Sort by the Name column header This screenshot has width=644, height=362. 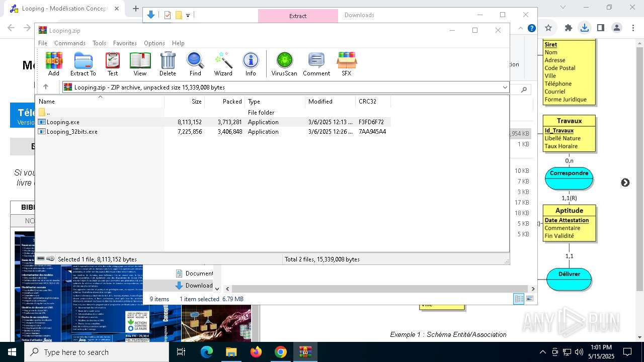(100, 101)
